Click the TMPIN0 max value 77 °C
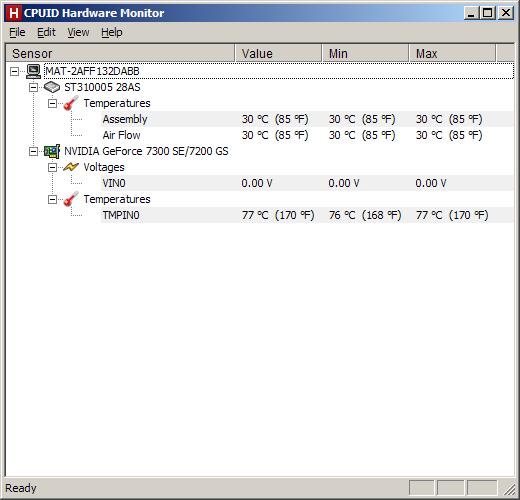This screenshot has height=500, width=520. [x=452, y=215]
